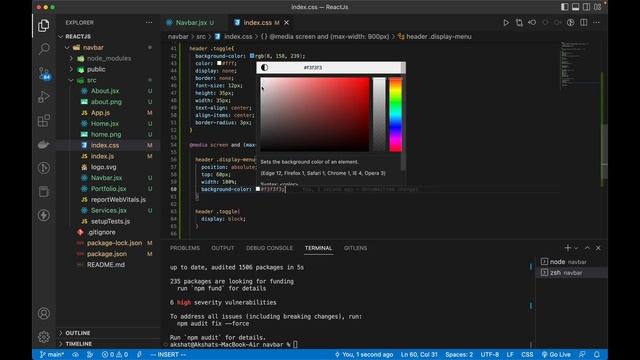Close the index.css editor tab

[x=287, y=22]
